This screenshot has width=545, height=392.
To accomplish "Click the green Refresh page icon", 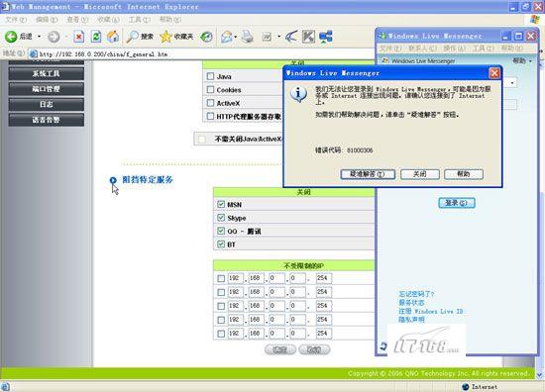I will pos(96,37).
